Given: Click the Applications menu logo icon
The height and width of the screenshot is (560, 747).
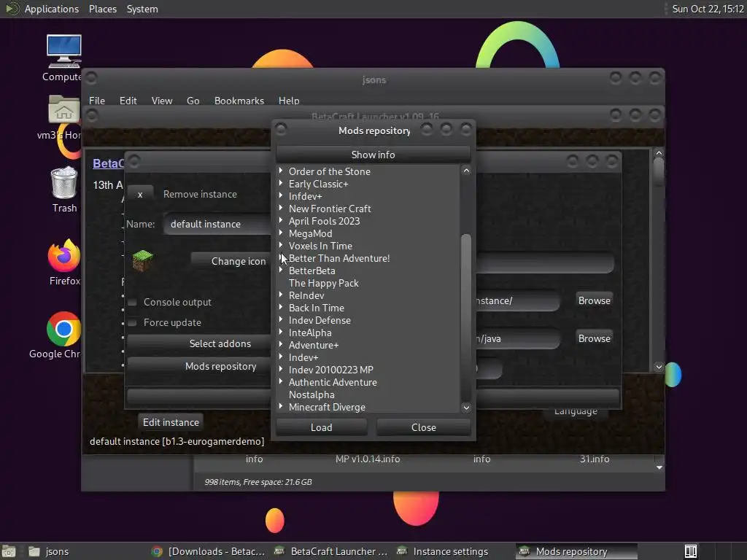Looking at the screenshot, I should [12, 9].
